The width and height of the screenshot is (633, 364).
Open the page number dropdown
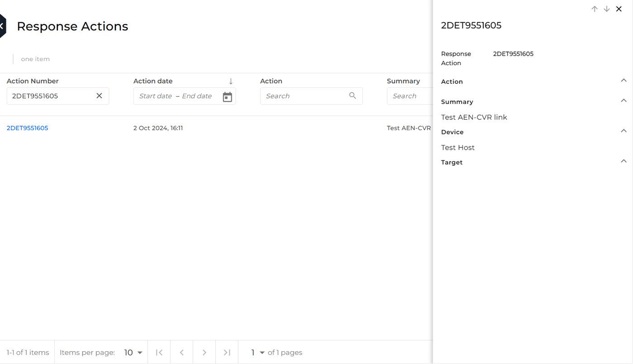258,352
